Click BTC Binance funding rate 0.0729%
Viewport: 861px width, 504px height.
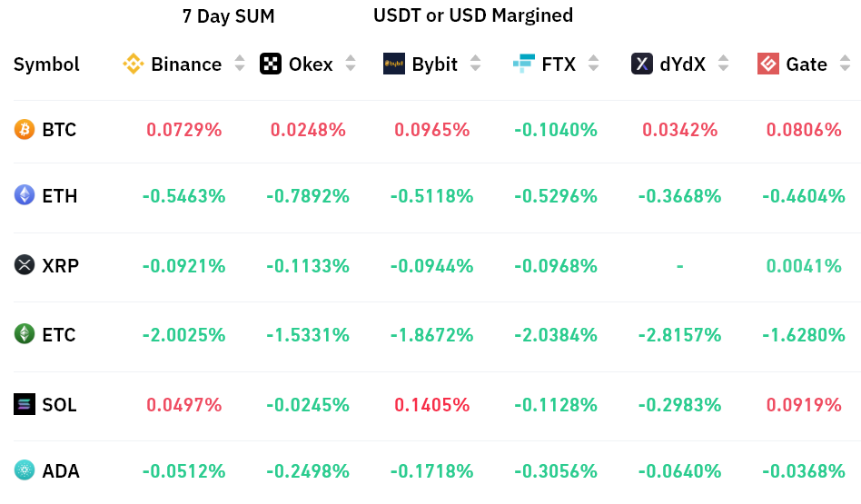(x=184, y=130)
